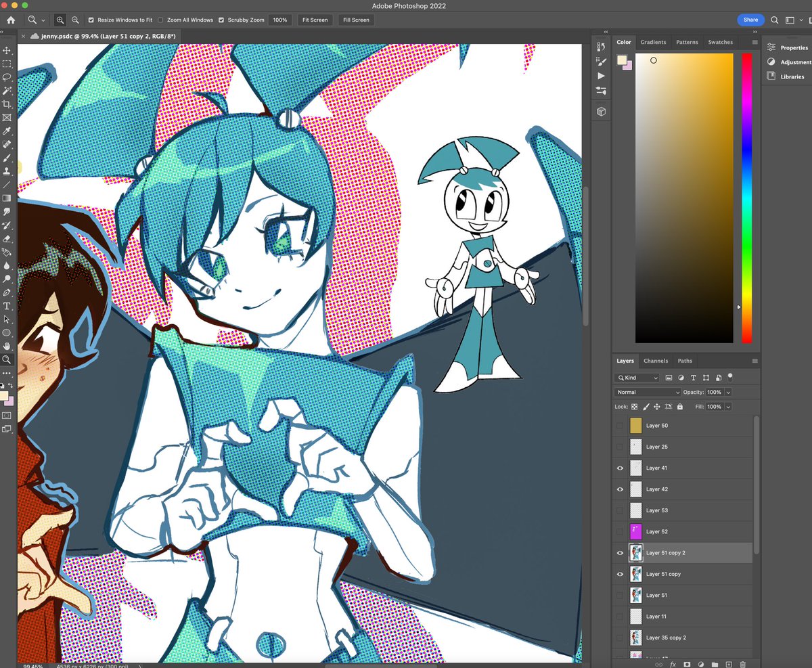Select the Frame tool
This screenshot has height=668, width=812.
click(x=7, y=117)
